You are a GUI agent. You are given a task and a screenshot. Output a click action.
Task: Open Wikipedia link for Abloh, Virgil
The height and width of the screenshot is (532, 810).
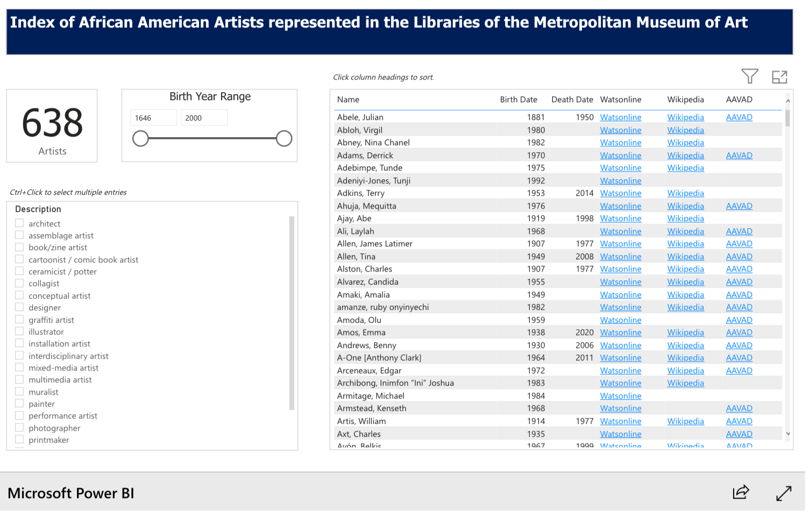point(685,130)
